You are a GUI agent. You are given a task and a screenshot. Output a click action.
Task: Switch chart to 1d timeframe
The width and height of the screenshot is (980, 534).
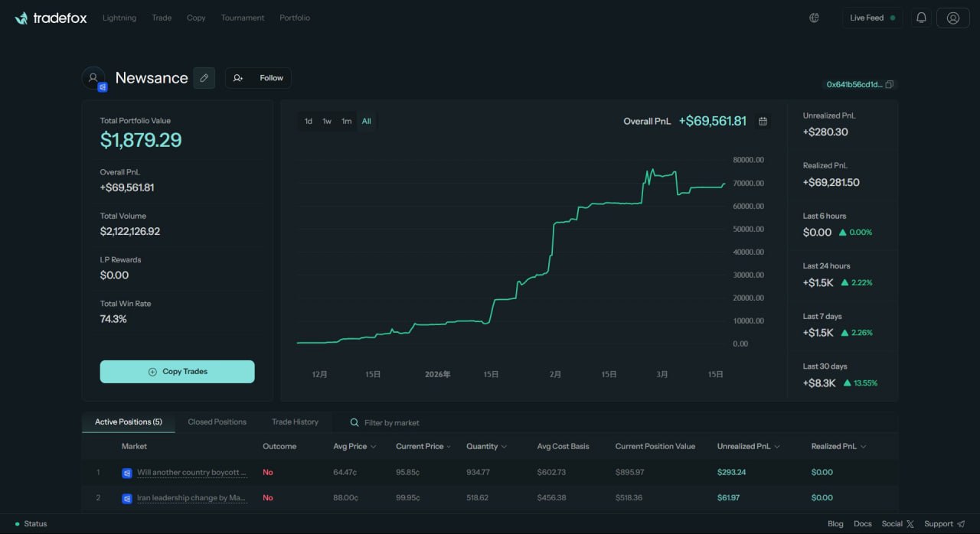pyautogui.click(x=309, y=121)
